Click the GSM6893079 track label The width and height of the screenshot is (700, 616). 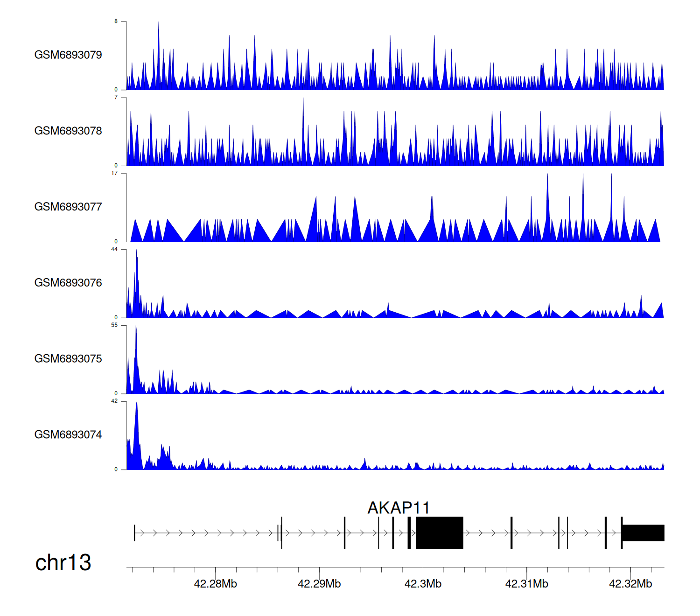pos(68,55)
